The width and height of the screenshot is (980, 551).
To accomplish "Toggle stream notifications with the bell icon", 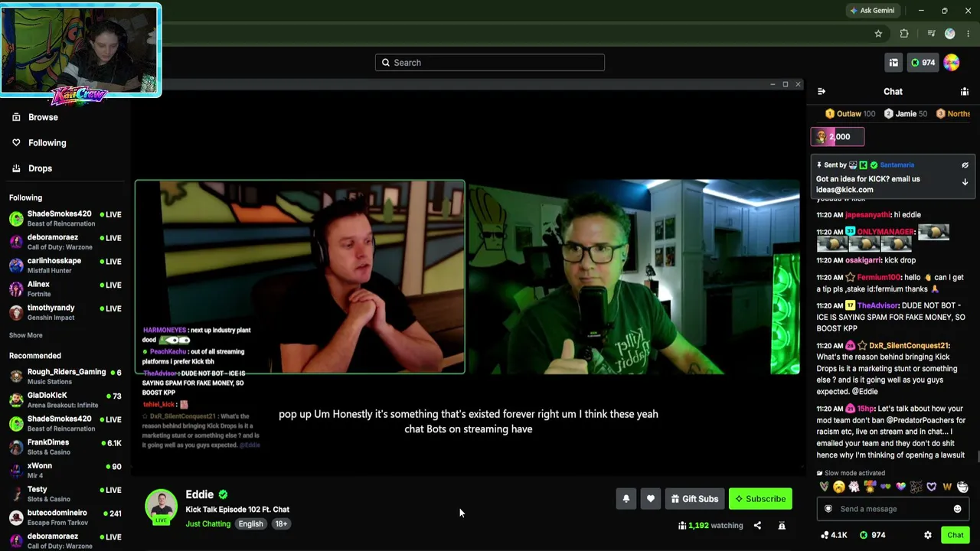I will coord(626,499).
